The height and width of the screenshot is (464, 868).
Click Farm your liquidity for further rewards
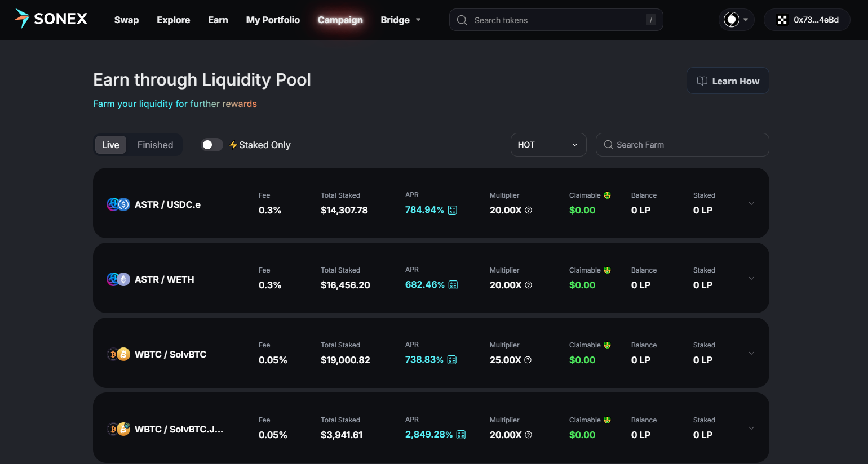[175, 104]
